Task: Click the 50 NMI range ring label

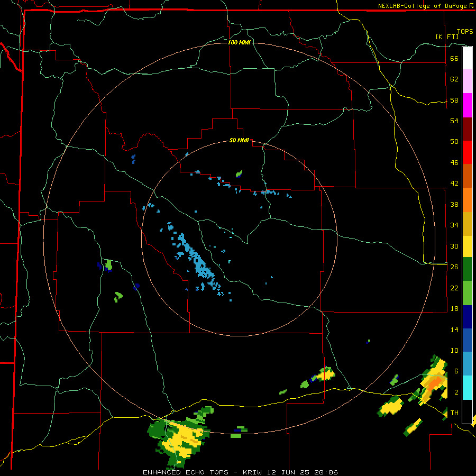Action: click(x=239, y=140)
